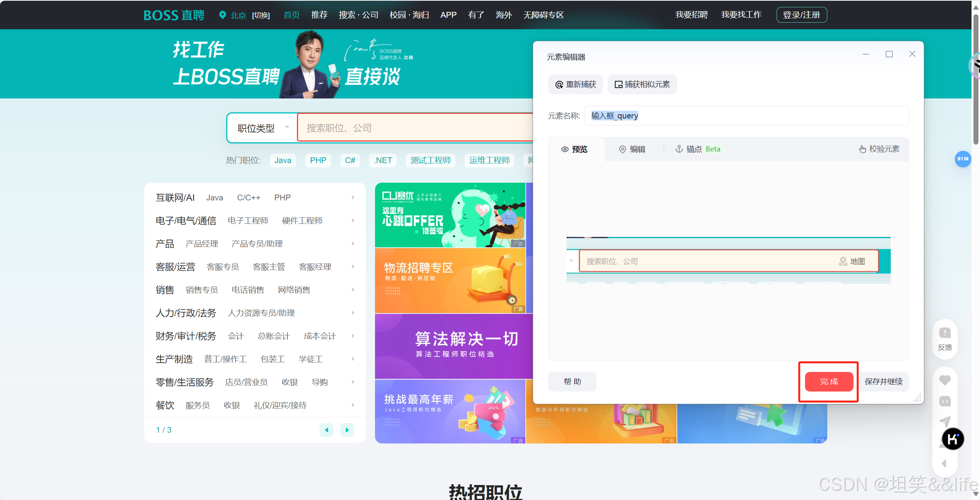Click capture similar elements (捕获相似元素) button

tap(642, 84)
